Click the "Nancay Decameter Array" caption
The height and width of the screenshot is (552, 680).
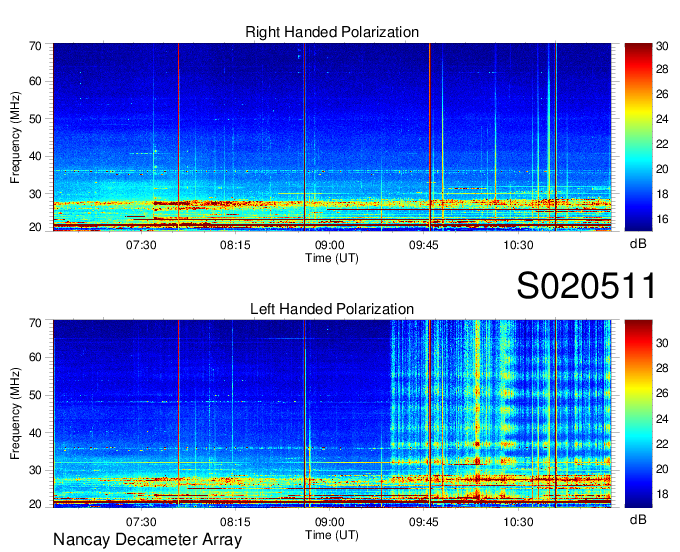(147, 540)
